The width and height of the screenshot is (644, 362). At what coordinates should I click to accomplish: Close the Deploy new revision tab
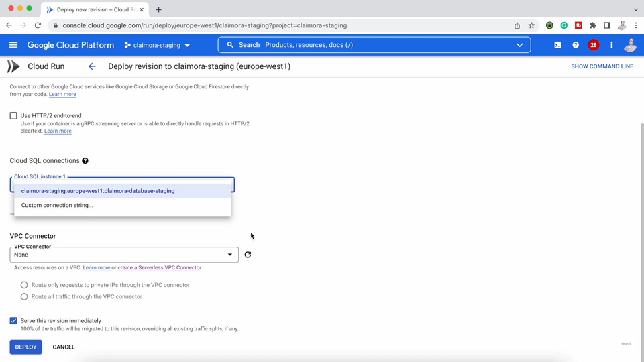[142, 9]
